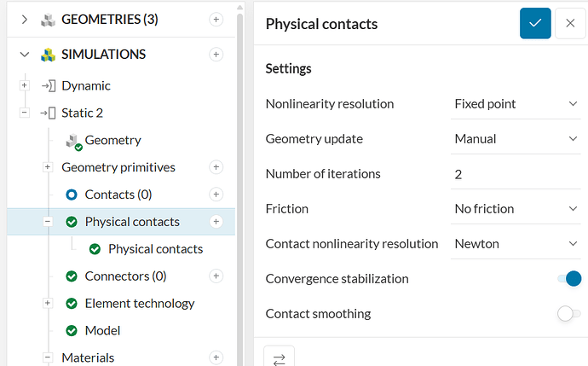Open the Element technology tree item
The width and height of the screenshot is (588, 366).
point(139,303)
